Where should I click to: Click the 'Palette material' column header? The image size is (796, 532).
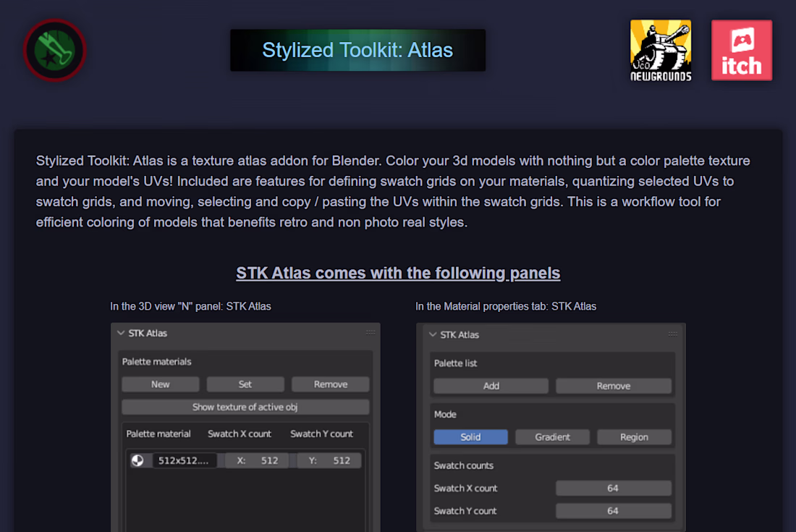tap(158, 434)
